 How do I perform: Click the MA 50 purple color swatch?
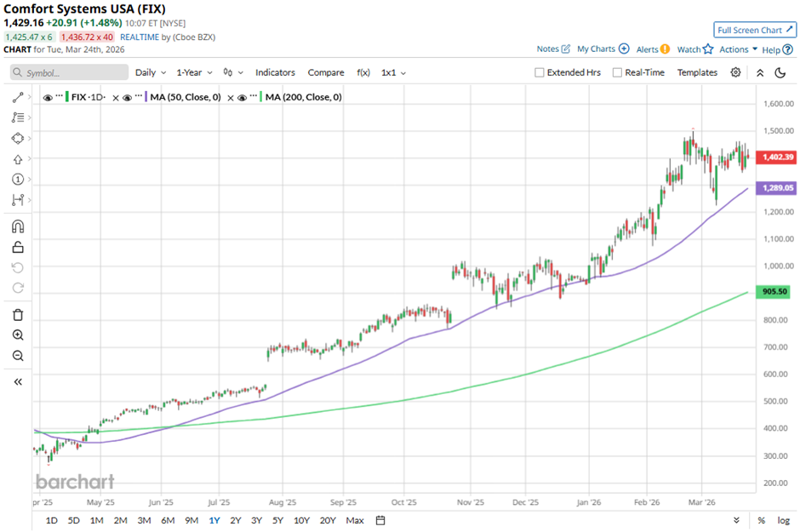pyautogui.click(x=146, y=97)
